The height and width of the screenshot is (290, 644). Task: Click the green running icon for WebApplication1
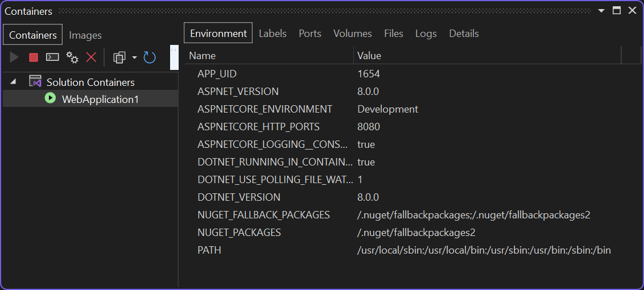tap(51, 98)
